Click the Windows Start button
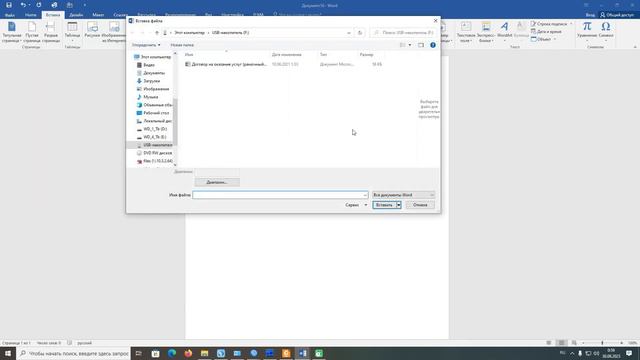The image size is (640, 360). (8, 353)
